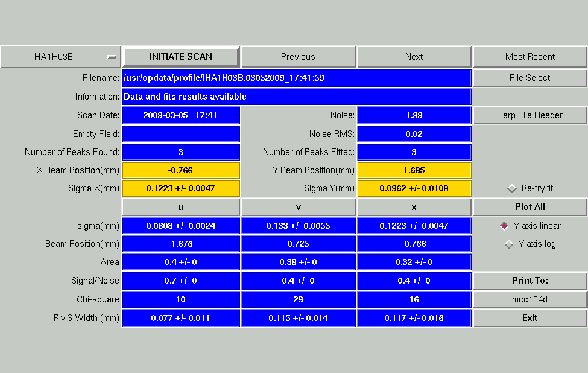Switch to Y axis log scale

(530, 244)
